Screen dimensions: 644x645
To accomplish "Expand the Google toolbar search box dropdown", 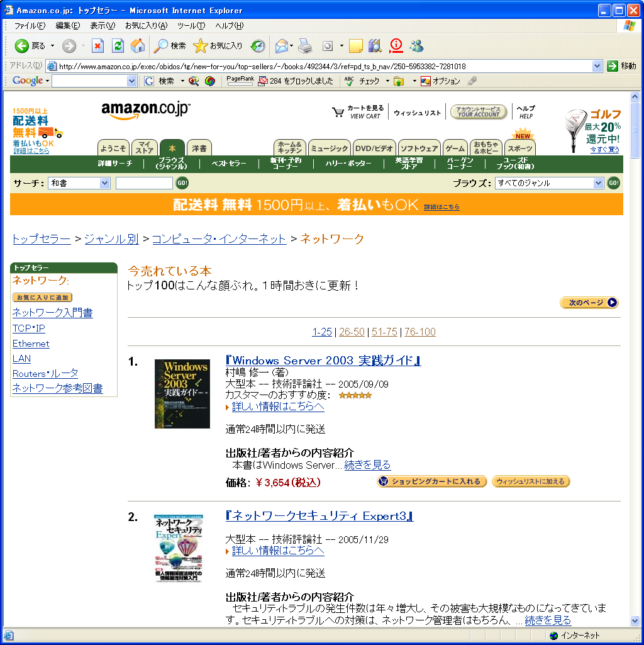I will (x=131, y=81).
